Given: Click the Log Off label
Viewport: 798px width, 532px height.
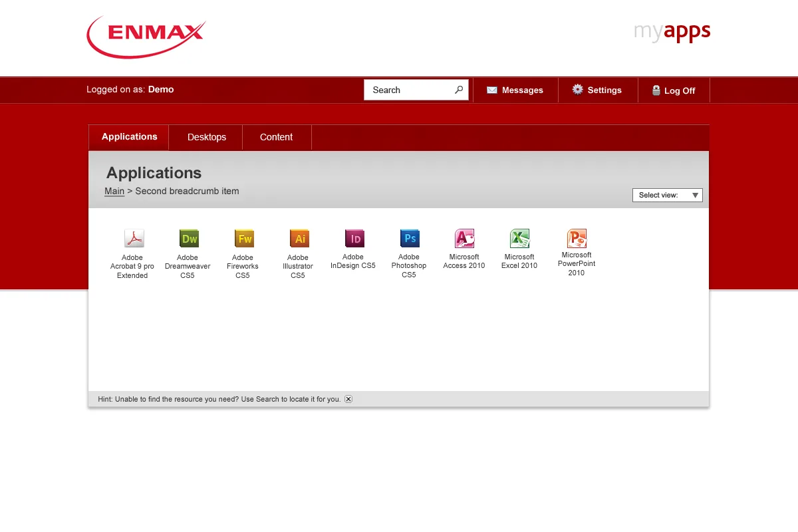Looking at the screenshot, I should [x=680, y=91].
